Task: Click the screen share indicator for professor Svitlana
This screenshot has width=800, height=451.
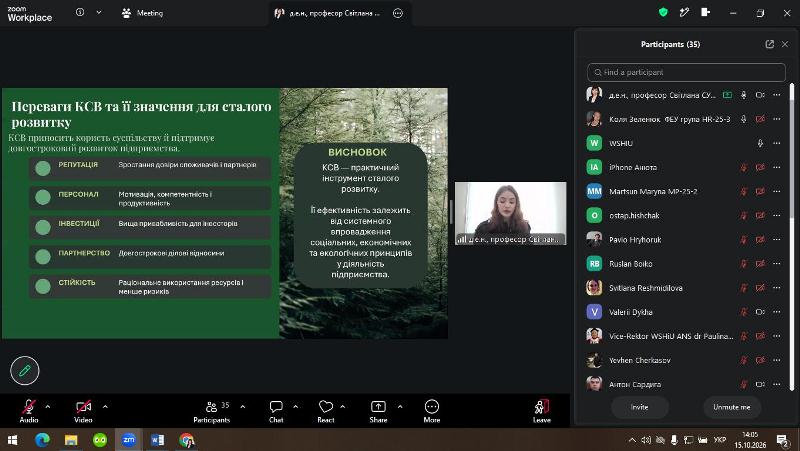Action: (727, 95)
